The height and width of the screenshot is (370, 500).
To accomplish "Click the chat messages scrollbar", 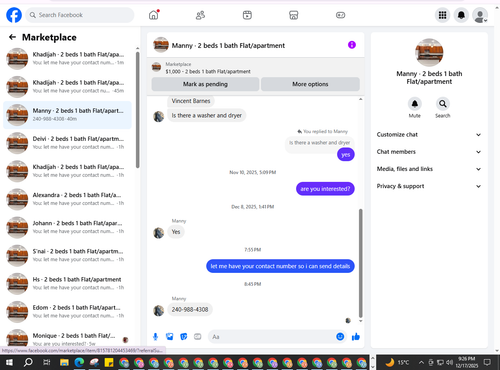I will pyautogui.click(x=360, y=263).
